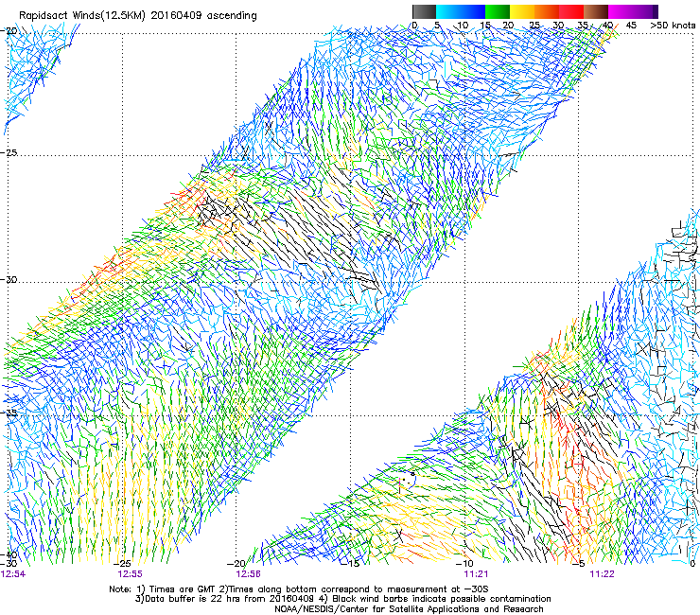Click the NOAA/NESDIS credit line
The width and height of the screenshot is (700, 615).
coord(409,609)
